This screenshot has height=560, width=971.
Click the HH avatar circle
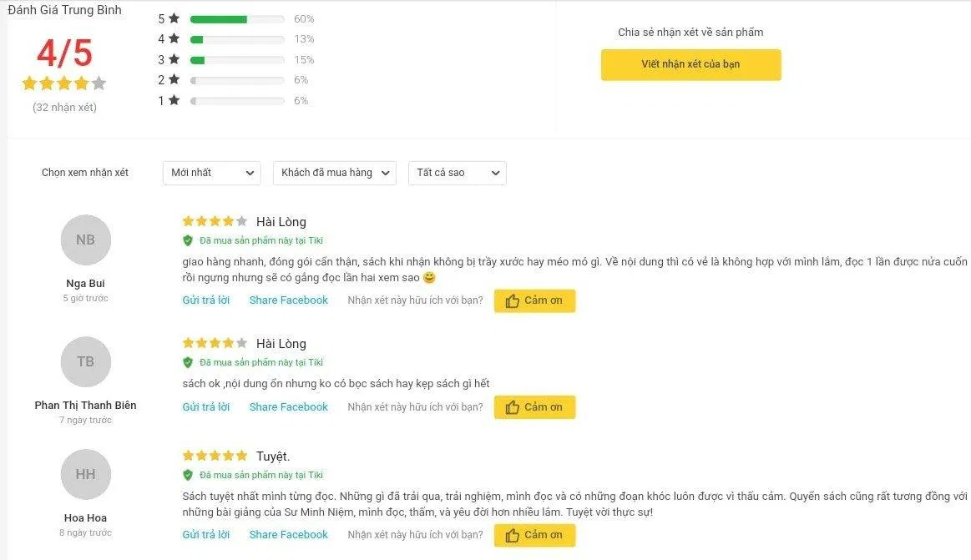coord(85,474)
